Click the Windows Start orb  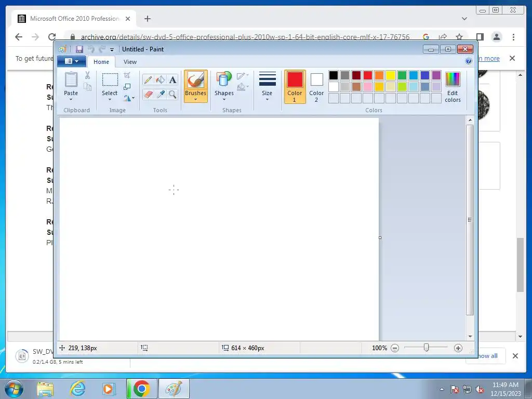[14, 389]
